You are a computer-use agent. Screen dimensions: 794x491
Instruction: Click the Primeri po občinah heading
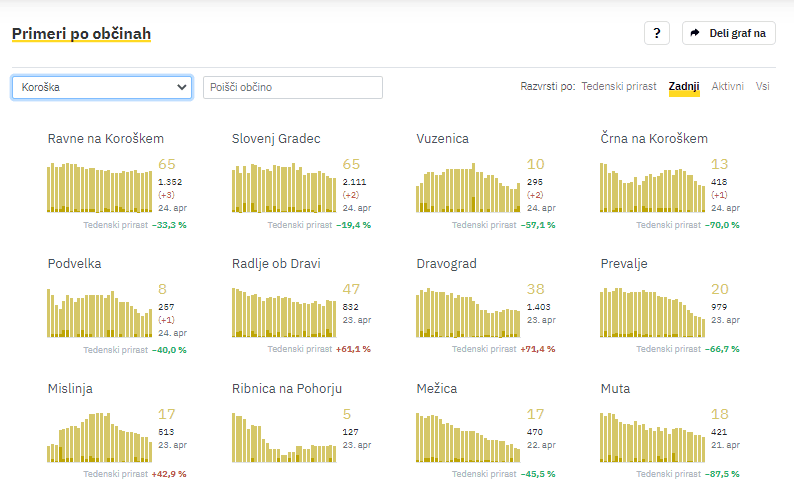pyautogui.click(x=81, y=34)
